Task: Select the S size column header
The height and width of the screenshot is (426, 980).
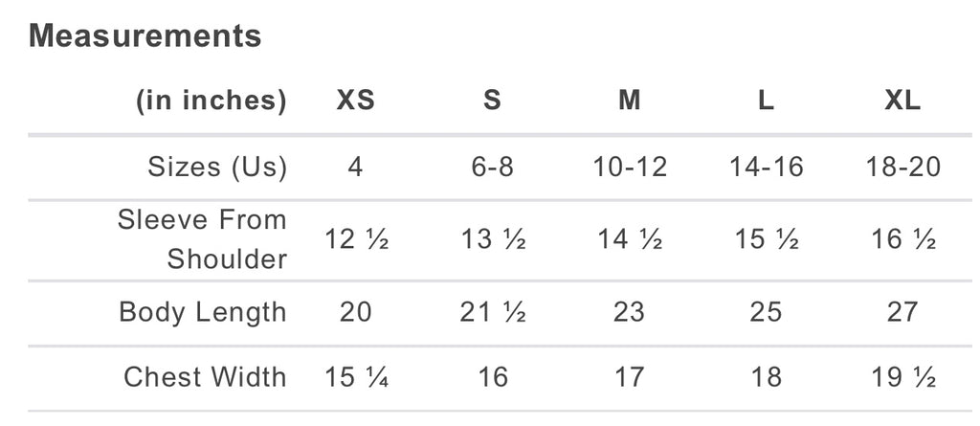Action: coord(492,101)
